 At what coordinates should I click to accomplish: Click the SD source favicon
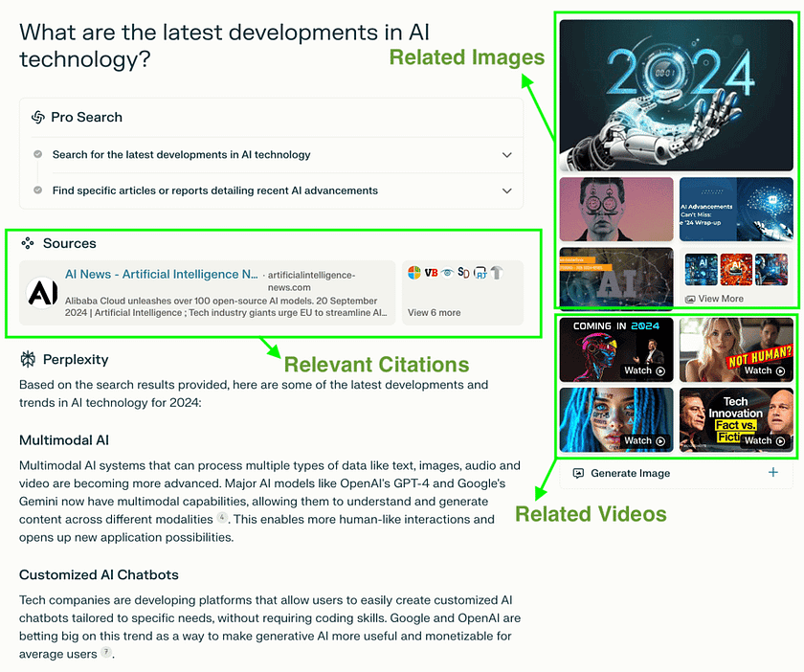[x=463, y=273]
